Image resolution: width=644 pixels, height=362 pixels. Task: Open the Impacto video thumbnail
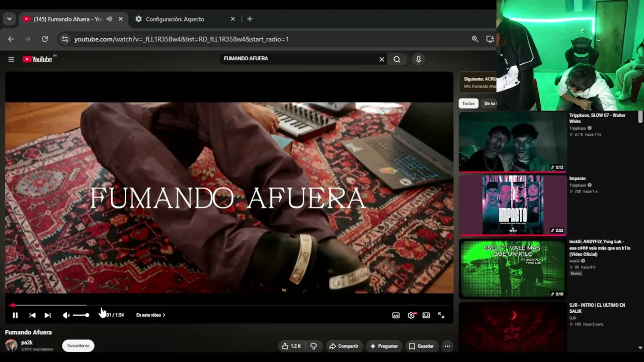[x=512, y=205]
